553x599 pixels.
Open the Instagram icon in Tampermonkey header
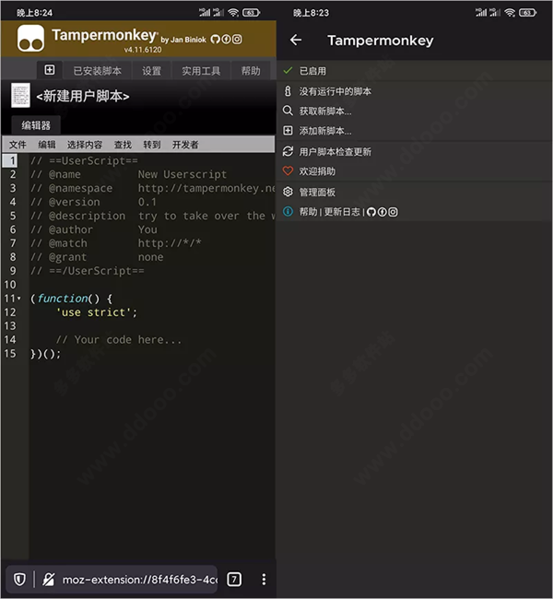tap(237, 39)
